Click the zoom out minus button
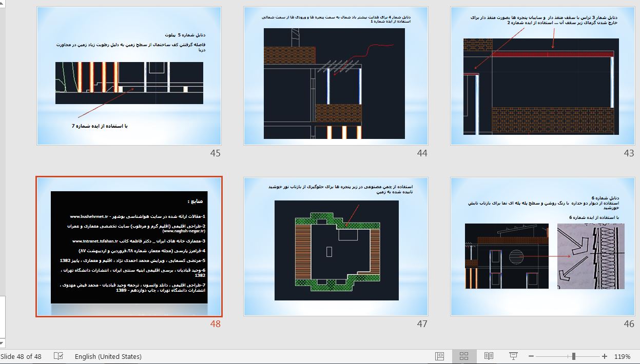 531,356
